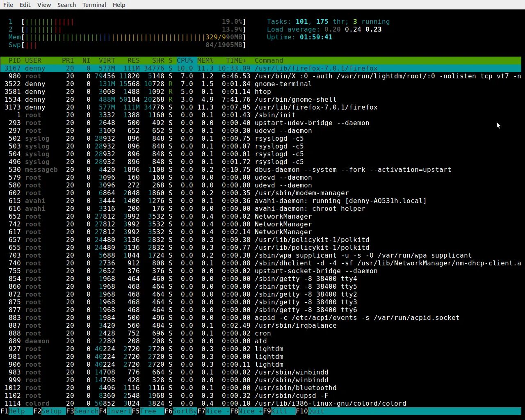This screenshot has width=525, height=420.
Task: Click F10 Quit button
Action: (310, 411)
